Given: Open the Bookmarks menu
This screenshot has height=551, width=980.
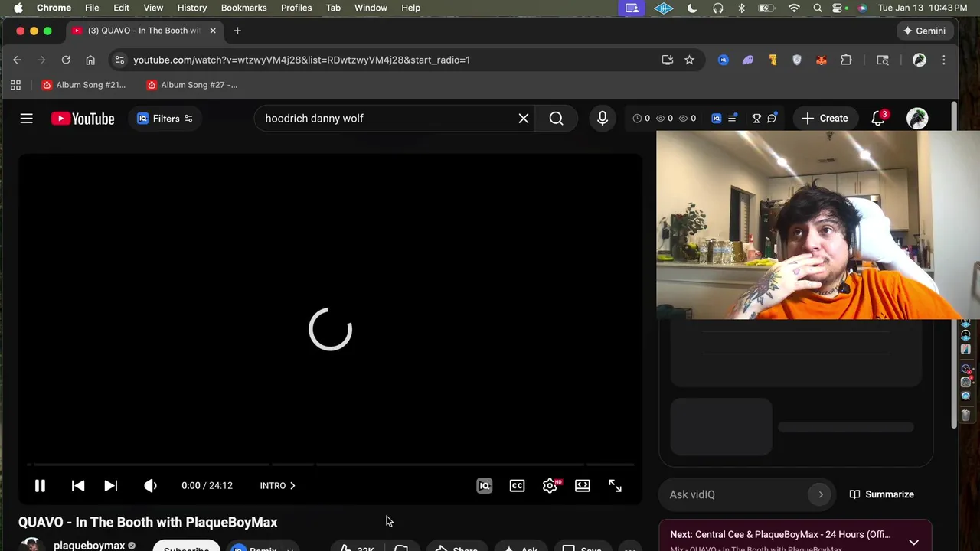Looking at the screenshot, I should [243, 8].
